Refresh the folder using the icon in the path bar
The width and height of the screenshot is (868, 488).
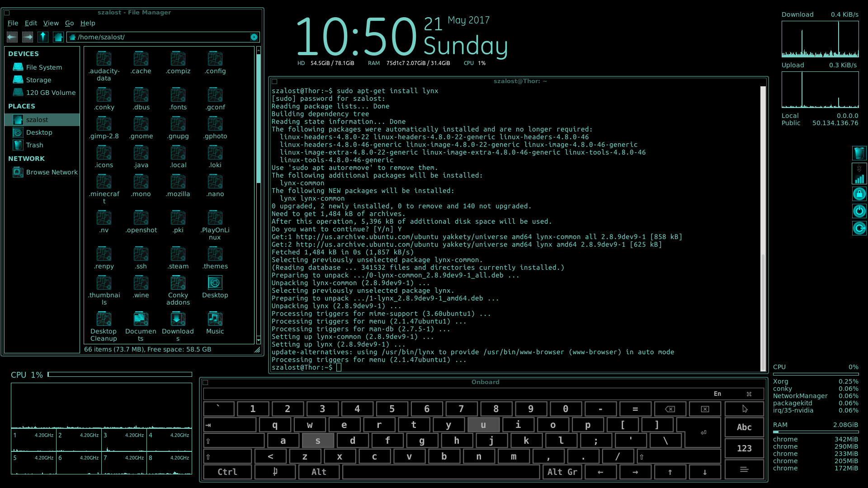(254, 37)
